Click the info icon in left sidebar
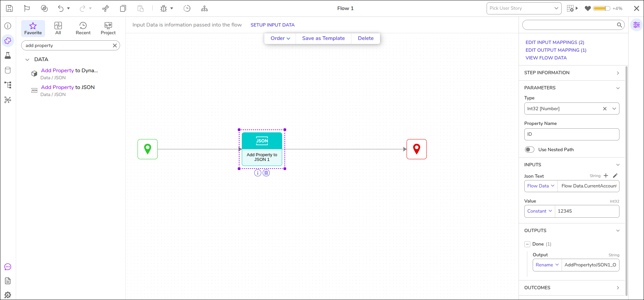The height and width of the screenshot is (300, 644). (8, 26)
